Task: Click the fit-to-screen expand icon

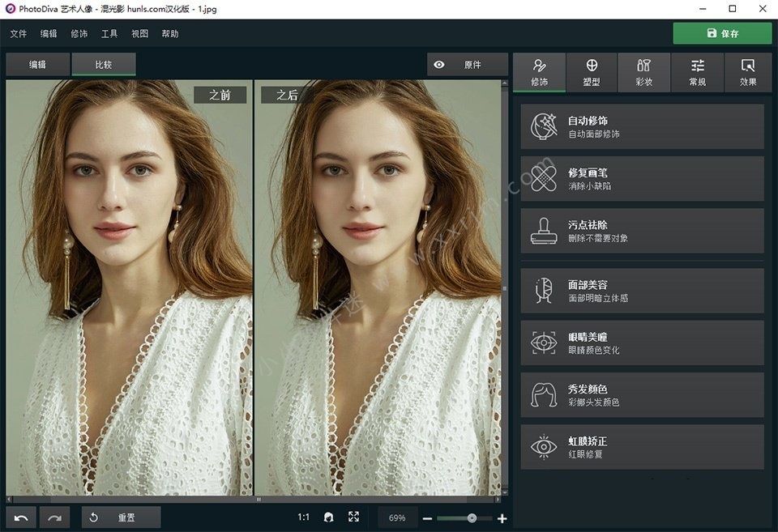Action: pyautogui.click(x=353, y=517)
